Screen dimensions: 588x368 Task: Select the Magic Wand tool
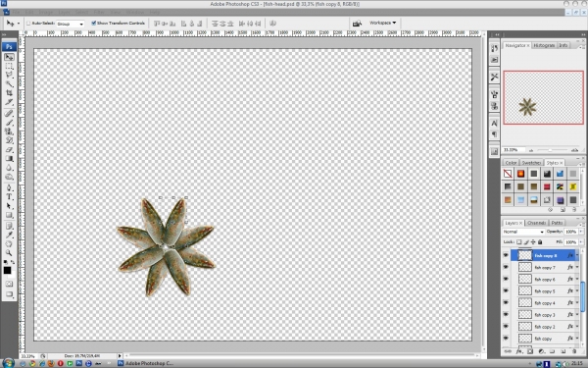(9, 83)
